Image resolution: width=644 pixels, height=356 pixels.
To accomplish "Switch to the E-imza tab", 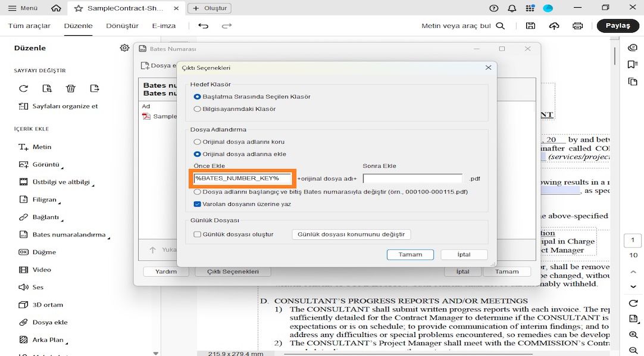I will 164,26.
